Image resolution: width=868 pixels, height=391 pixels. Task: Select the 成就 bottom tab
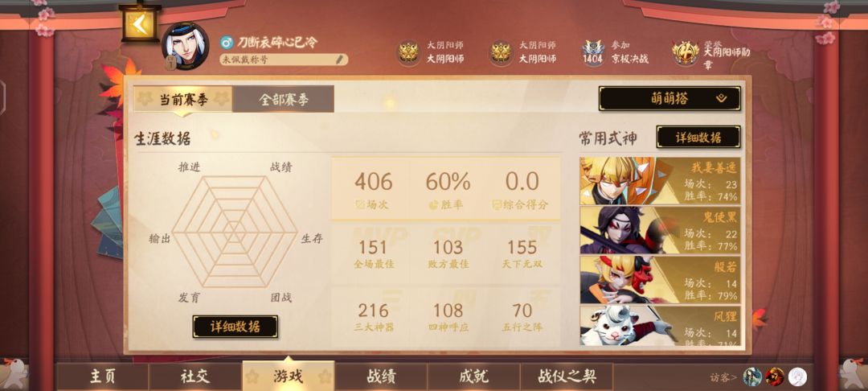coord(474,377)
